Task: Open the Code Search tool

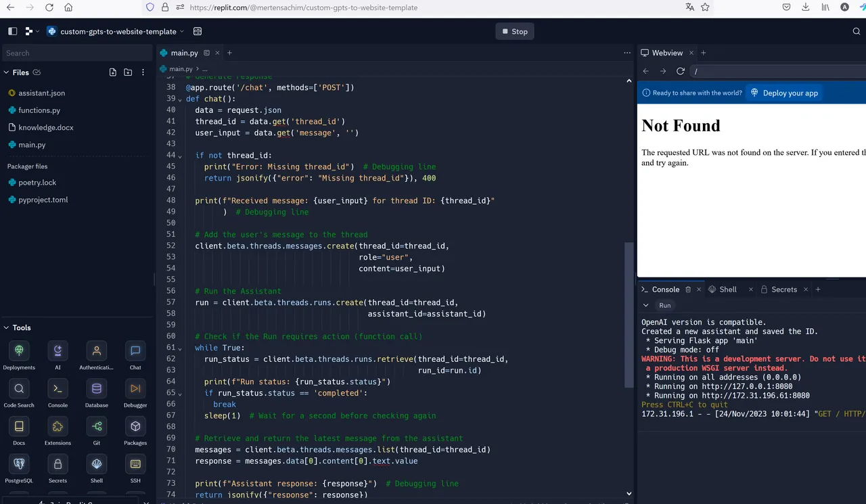Action: coord(19,394)
